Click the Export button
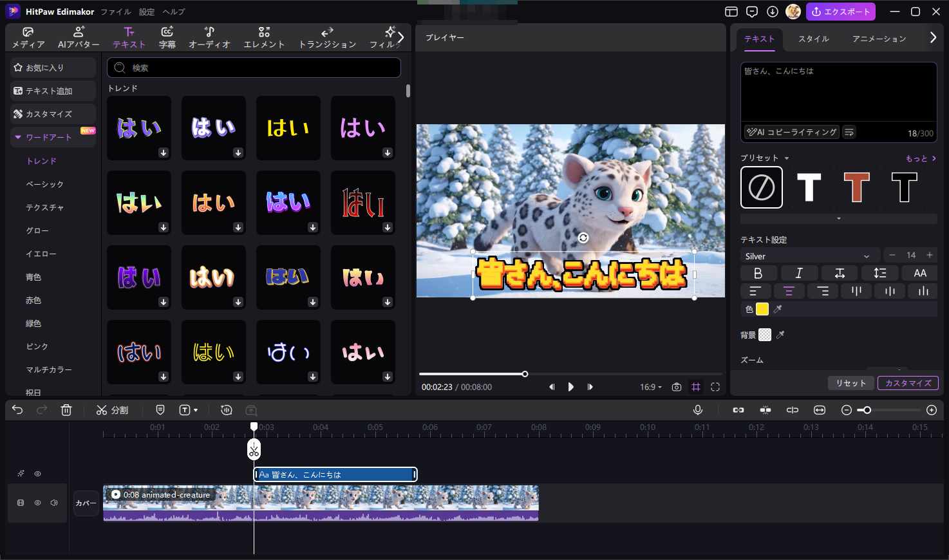This screenshot has width=949, height=560. [x=841, y=12]
